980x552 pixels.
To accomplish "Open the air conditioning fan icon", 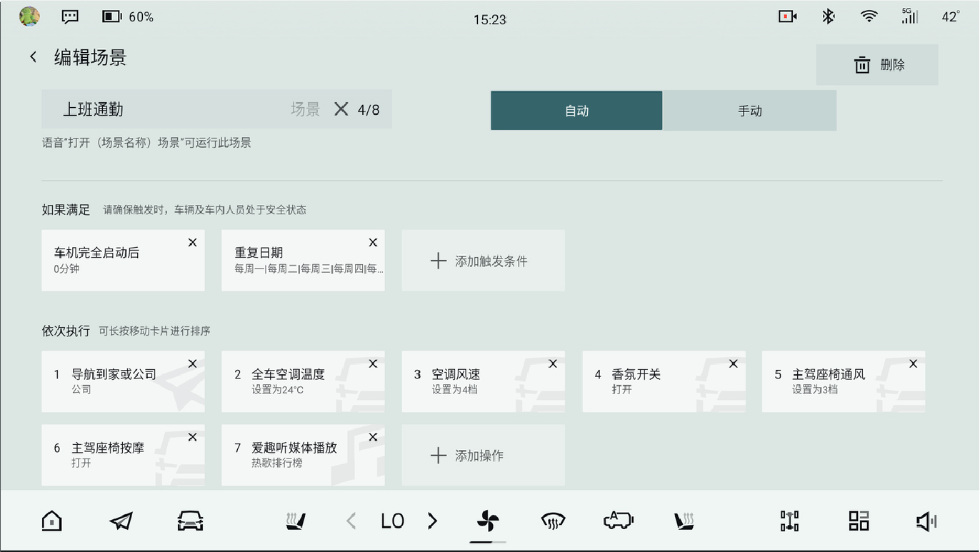I will pos(488,521).
